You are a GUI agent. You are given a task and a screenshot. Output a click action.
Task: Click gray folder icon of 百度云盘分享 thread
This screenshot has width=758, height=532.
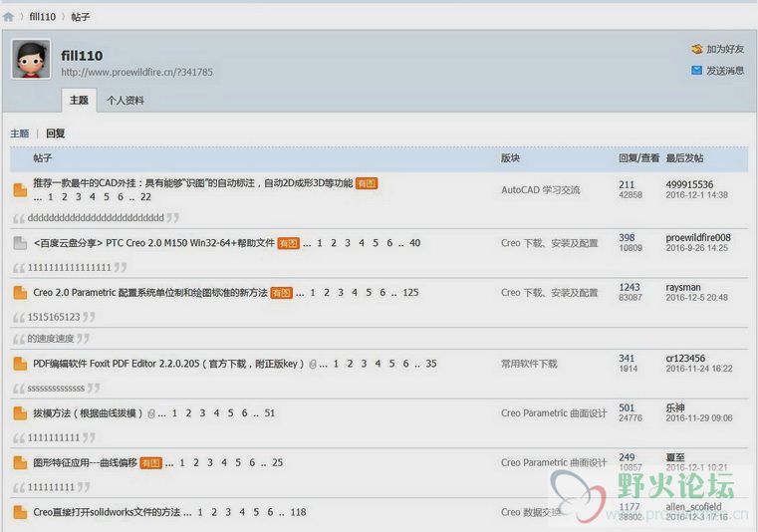click(20, 243)
